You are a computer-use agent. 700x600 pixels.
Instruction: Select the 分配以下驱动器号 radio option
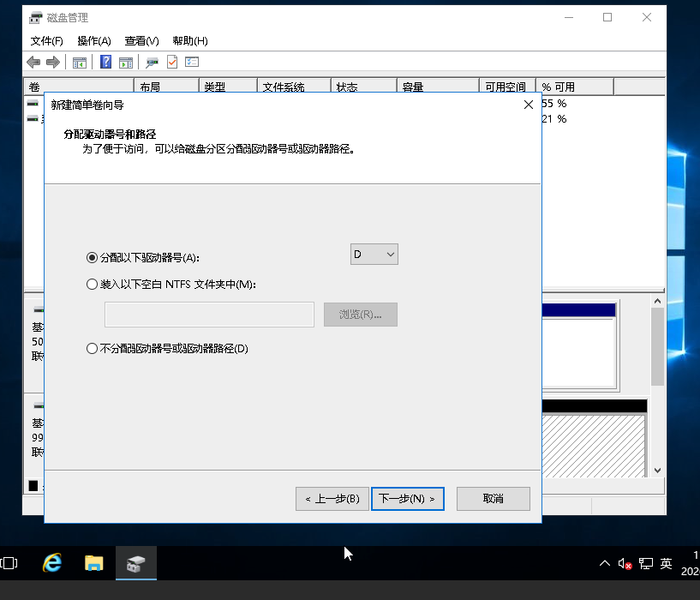(x=93, y=257)
